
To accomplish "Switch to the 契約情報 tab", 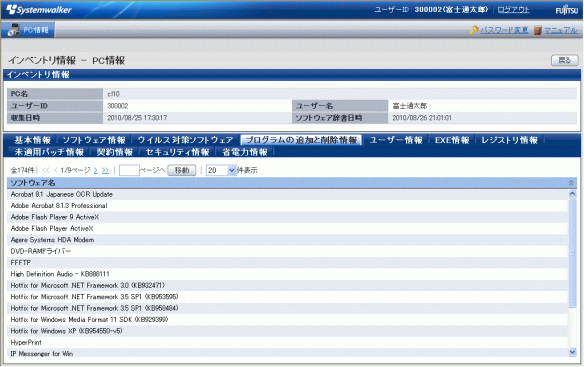I will (115, 152).
